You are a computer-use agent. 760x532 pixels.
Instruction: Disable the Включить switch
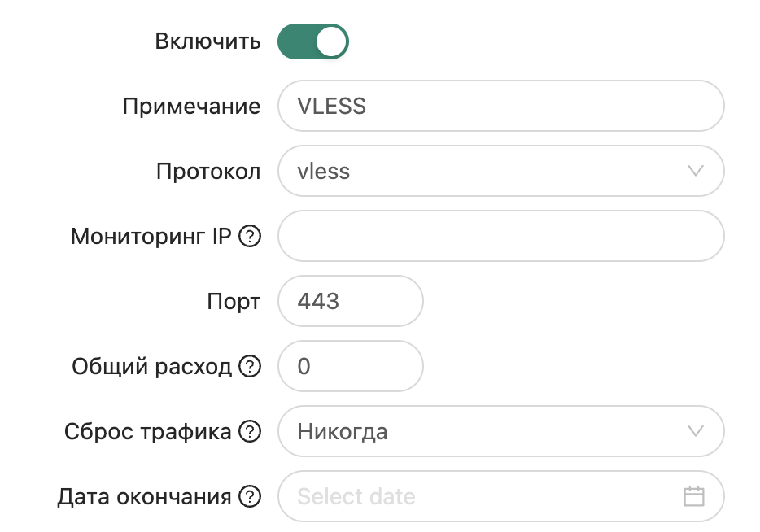313,41
